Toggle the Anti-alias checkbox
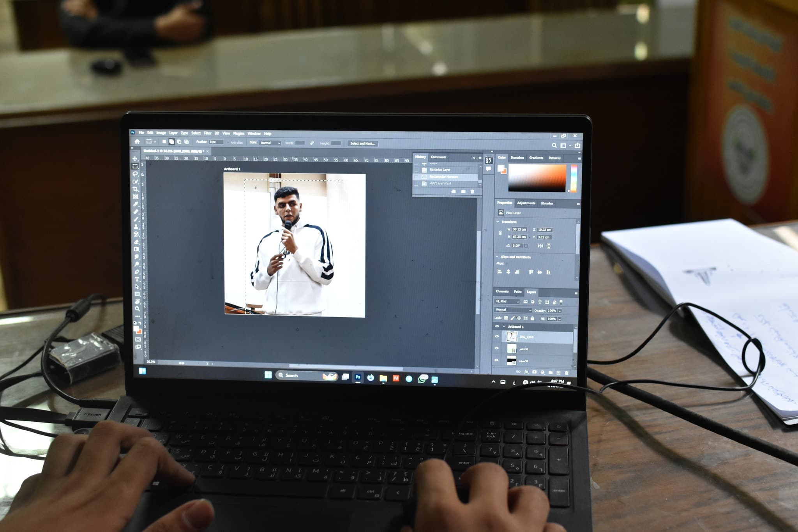 tap(228, 143)
